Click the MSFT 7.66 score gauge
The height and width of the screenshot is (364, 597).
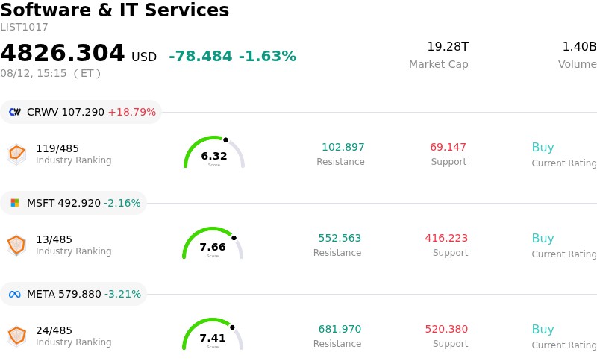click(213, 243)
